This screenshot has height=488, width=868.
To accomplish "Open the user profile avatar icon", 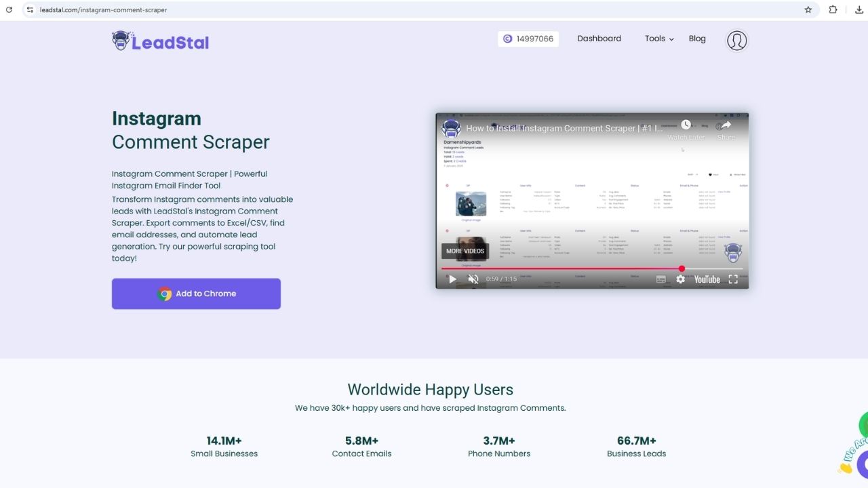I will pyautogui.click(x=736, y=41).
